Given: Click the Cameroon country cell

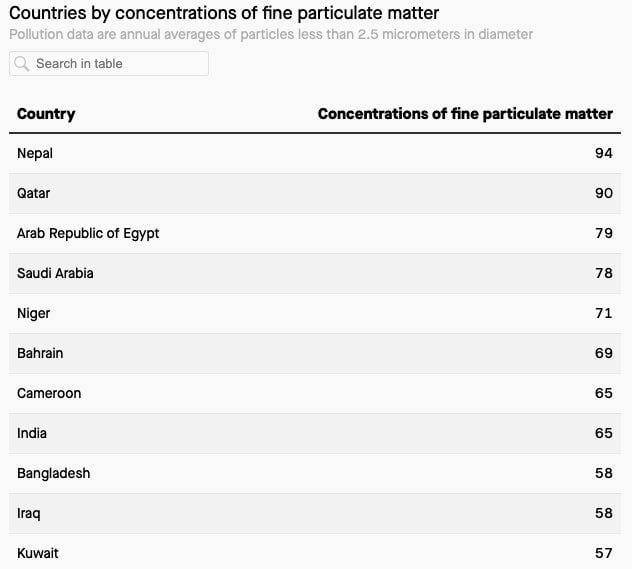Looking at the screenshot, I should tap(49, 393).
